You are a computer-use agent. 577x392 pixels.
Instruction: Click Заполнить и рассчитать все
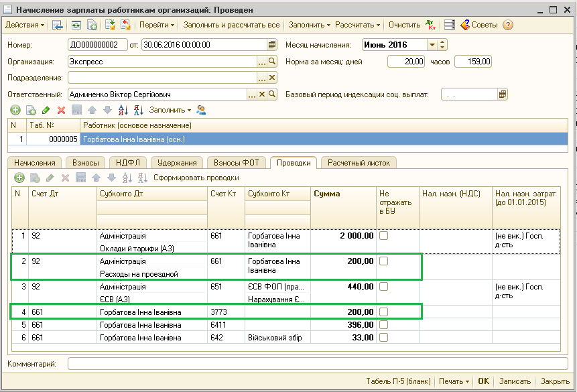point(231,25)
